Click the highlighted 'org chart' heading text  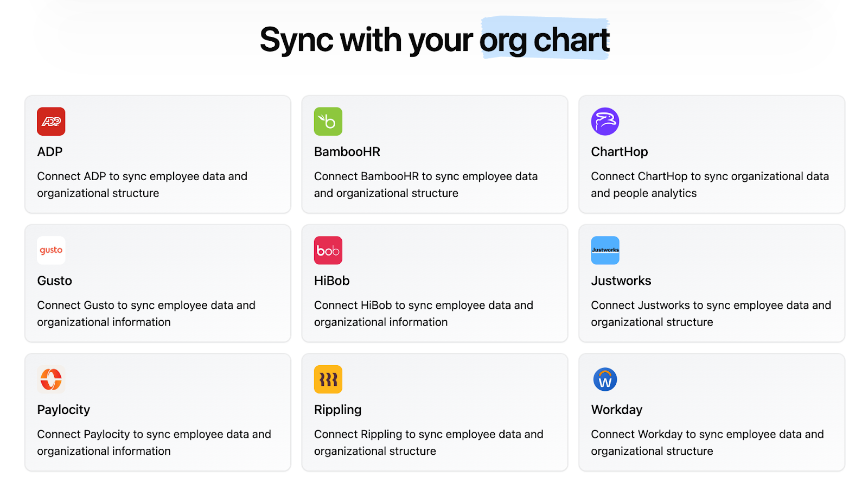coord(544,39)
